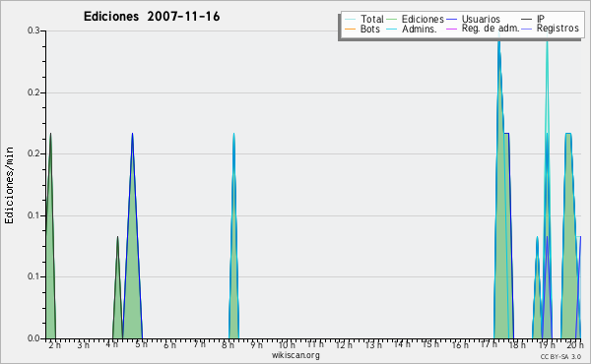This screenshot has width=591, height=364.
Task: Select the 'Reg. de adm.' legend label
Action: (x=491, y=29)
